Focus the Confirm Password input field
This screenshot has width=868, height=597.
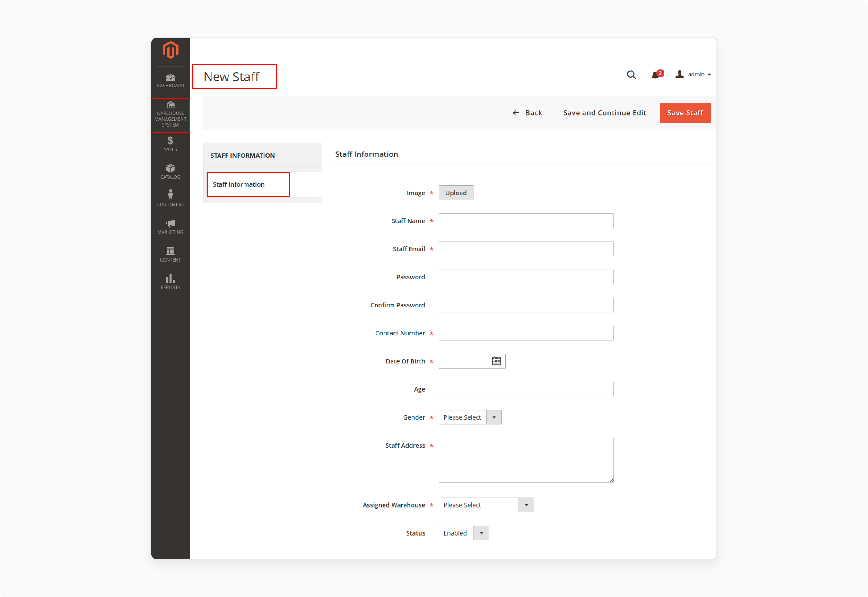pyautogui.click(x=526, y=305)
